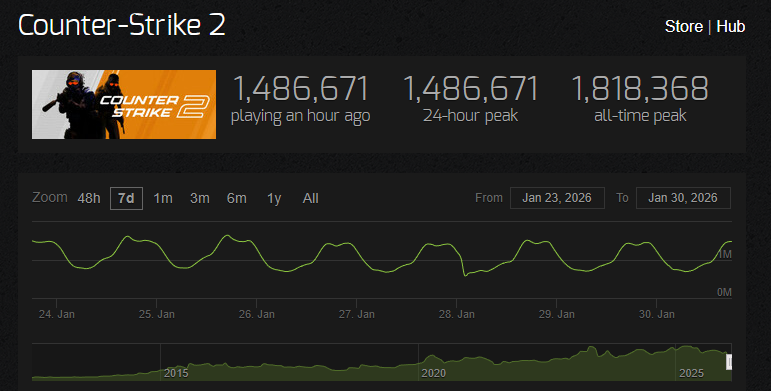Select the All zoom range
The height and width of the screenshot is (391, 771).
[310, 198]
